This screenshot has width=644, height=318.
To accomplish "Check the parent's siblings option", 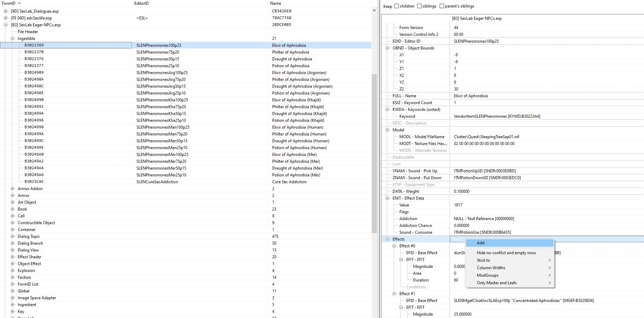I will pyautogui.click(x=442, y=6).
